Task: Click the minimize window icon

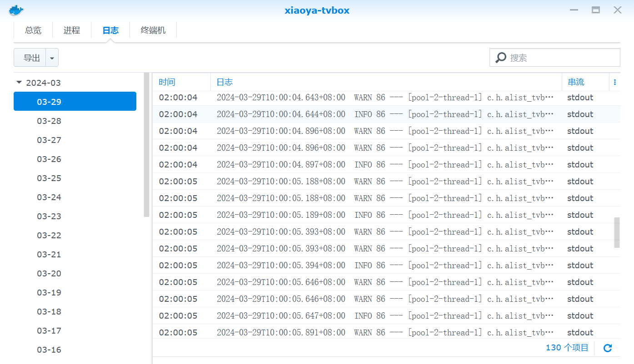Action: [x=574, y=10]
